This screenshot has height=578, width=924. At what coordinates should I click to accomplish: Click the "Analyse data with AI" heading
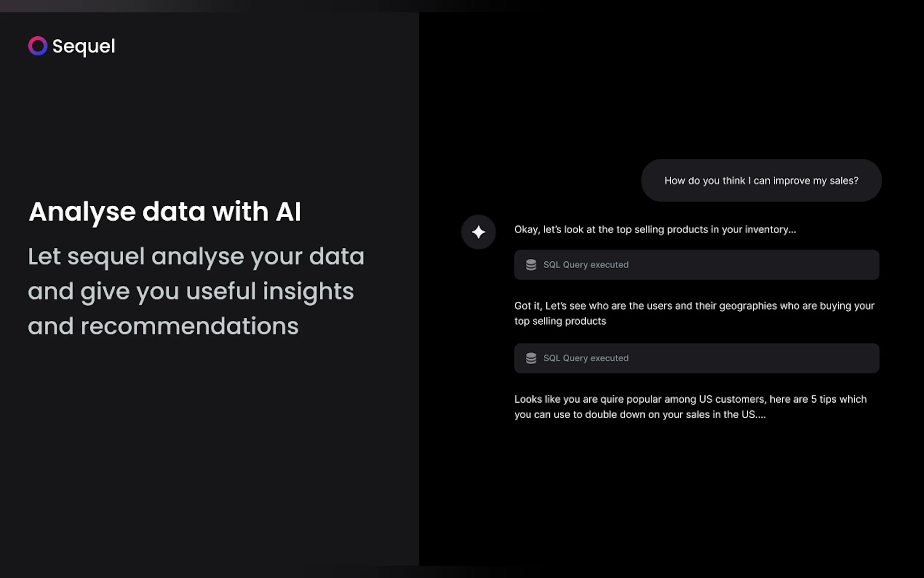coord(165,211)
